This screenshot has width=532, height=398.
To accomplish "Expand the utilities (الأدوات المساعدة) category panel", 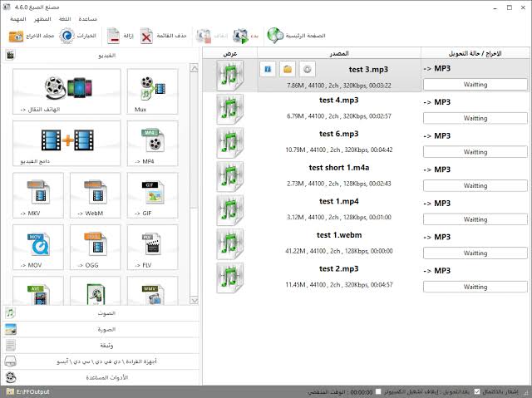I will click(x=101, y=377).
